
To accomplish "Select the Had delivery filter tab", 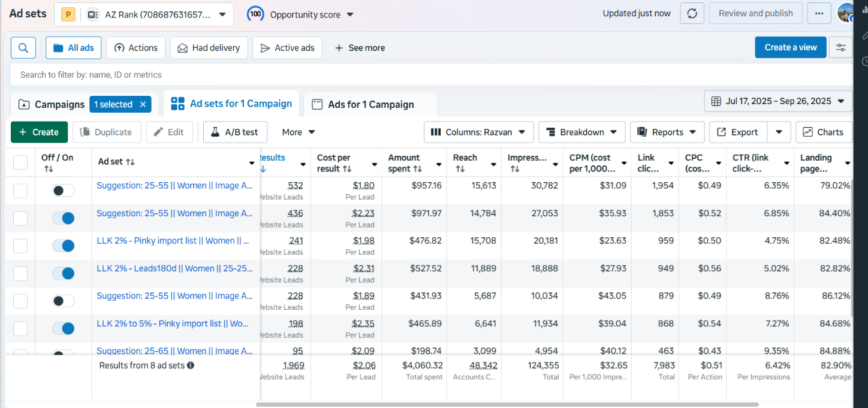I will (209, 48).
